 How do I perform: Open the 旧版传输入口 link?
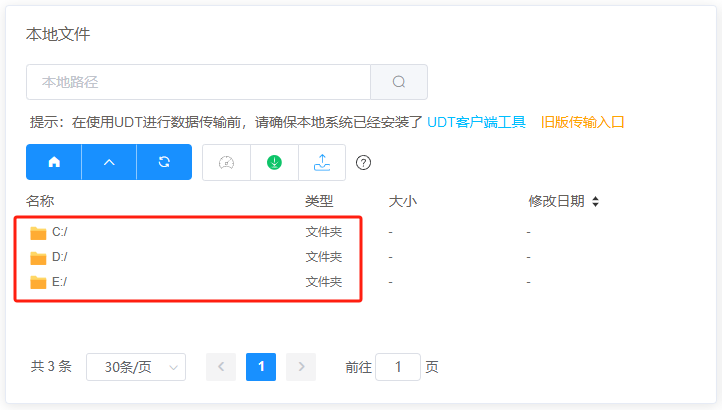tap(582, 122)
